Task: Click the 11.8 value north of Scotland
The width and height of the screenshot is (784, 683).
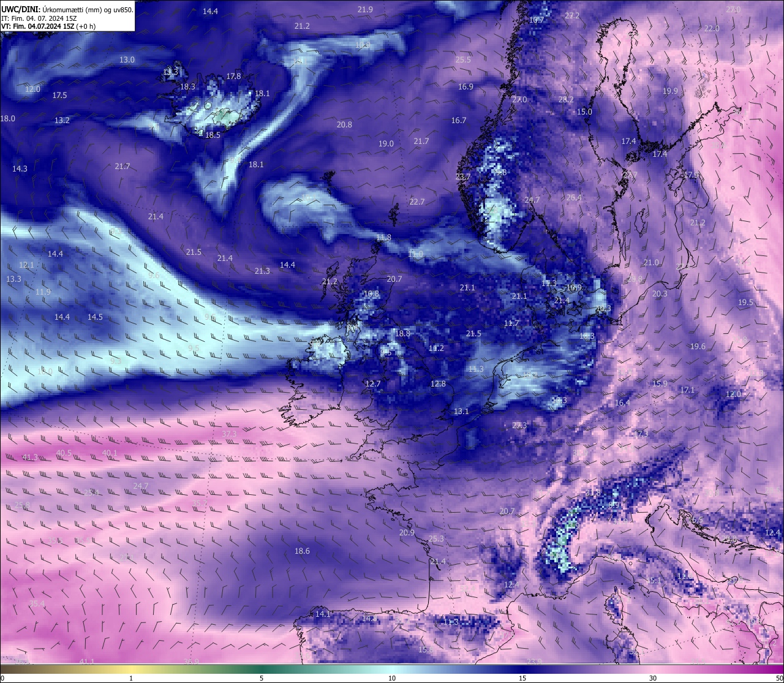Action: pos(383,237)
